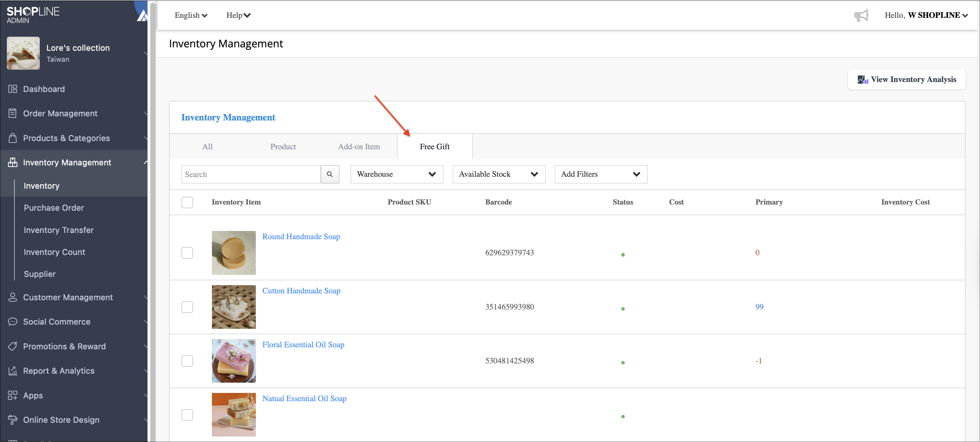Image resolution: width=980 pixels, height=442 pixels.
Task: Open the Inventory submenu item
Action: coord(41,186)
